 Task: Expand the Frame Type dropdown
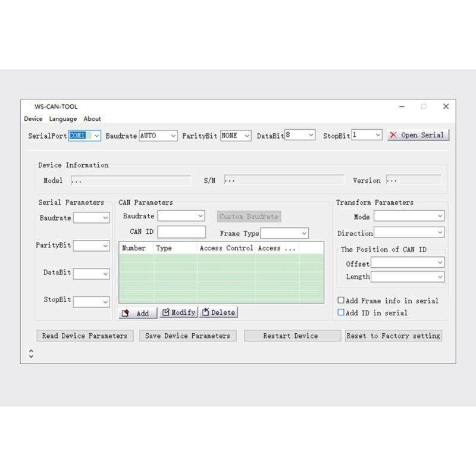coord(284,233)
